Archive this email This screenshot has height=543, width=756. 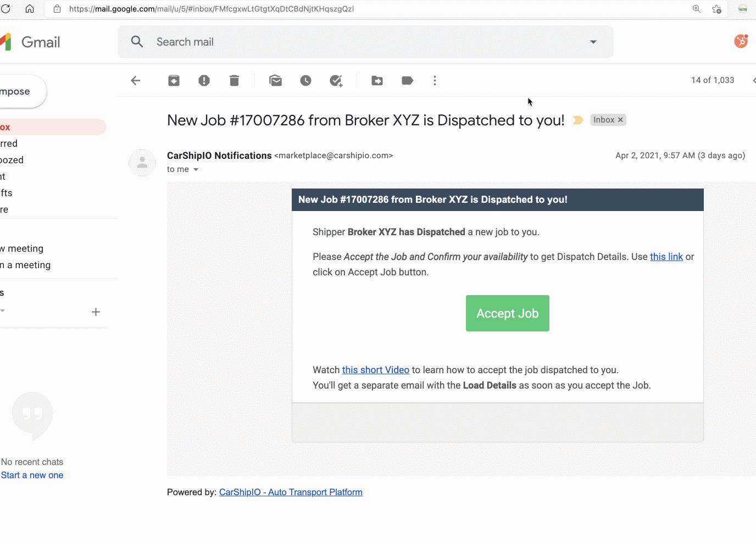point(174,81)
